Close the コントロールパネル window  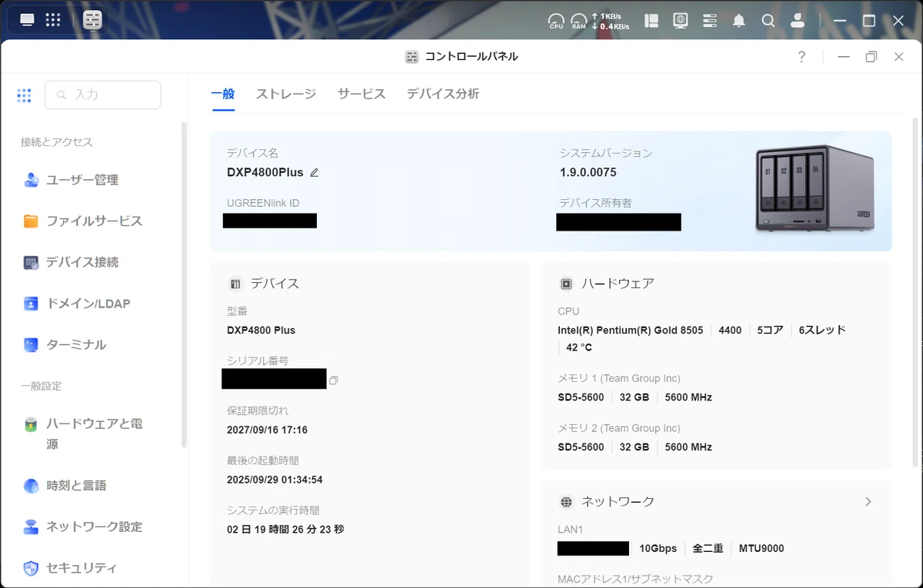click(x=898, y=57)
